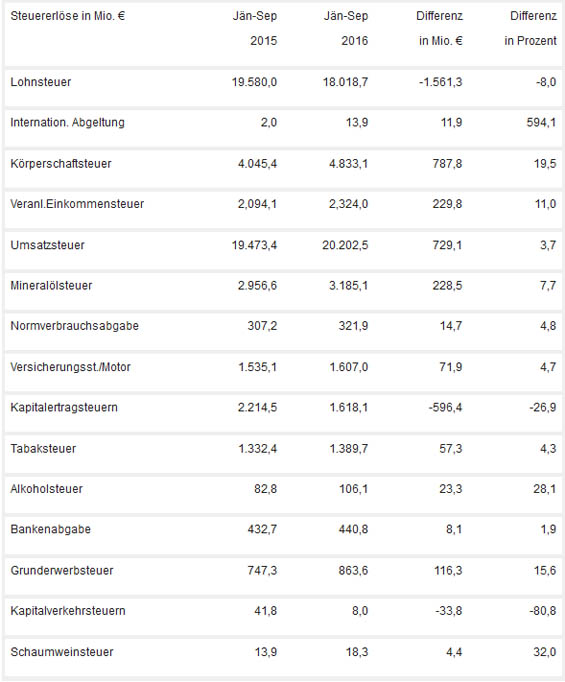Click the Mineralölsteuer row label
This screenshot has width=565, height=682.
(51, 286)
